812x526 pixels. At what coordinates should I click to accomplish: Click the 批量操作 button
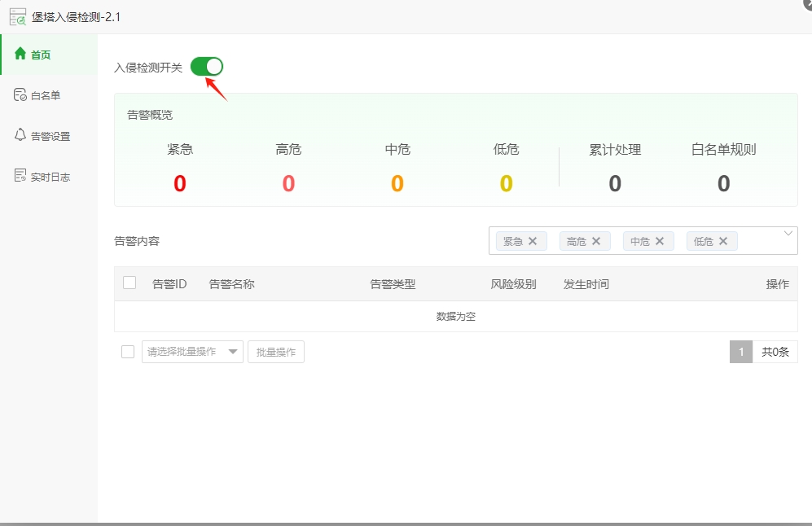click(276, 352)
